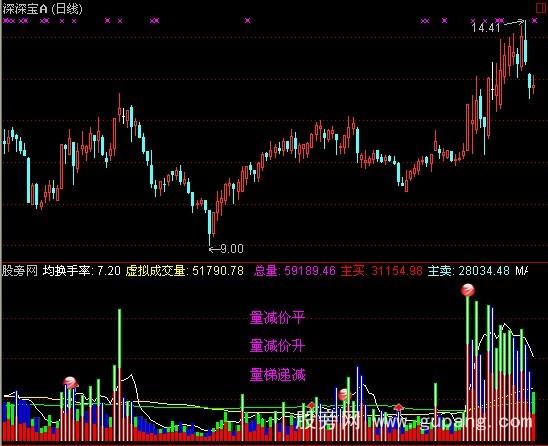Viewport: 548px width, 446px height.
Task: Click the 均换手率: 7.20 value
Action: click(81, 271)
